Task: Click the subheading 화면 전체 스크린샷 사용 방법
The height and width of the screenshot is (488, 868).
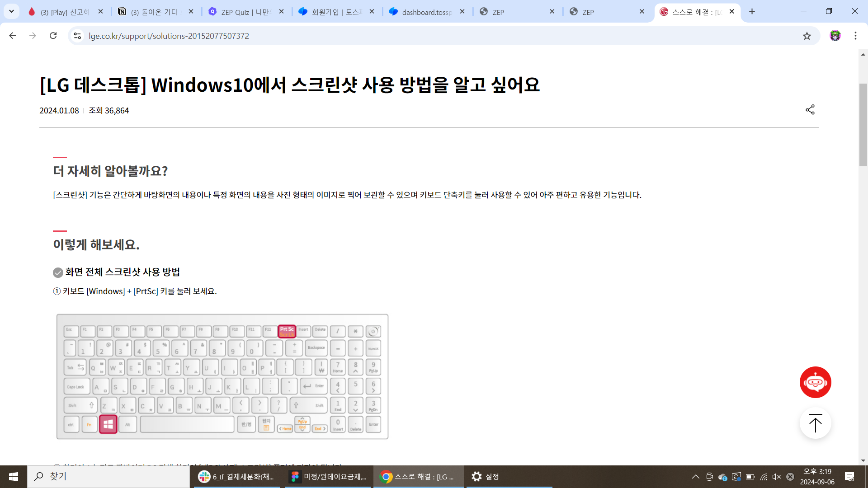Action: [x=123, y=272]
